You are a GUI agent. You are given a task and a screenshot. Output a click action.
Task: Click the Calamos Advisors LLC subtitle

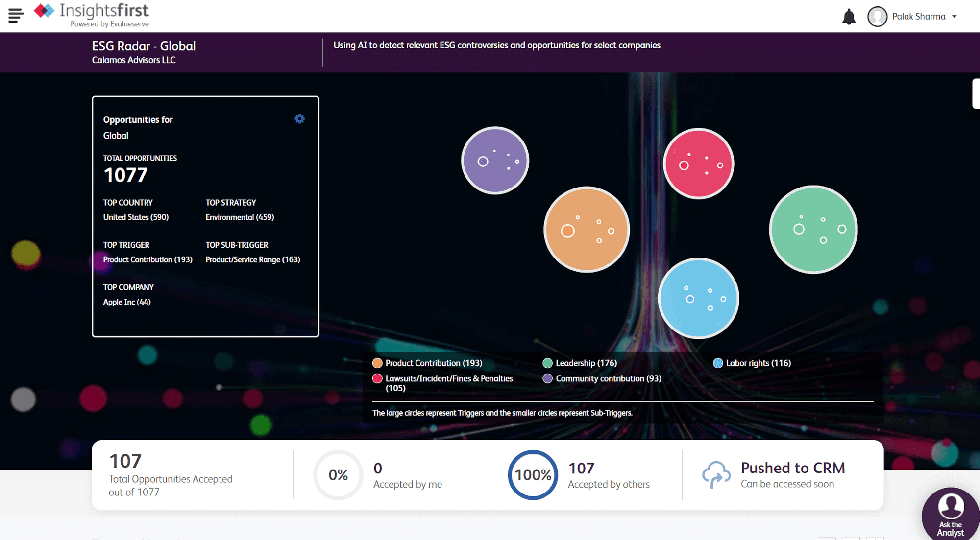[134, 60]
